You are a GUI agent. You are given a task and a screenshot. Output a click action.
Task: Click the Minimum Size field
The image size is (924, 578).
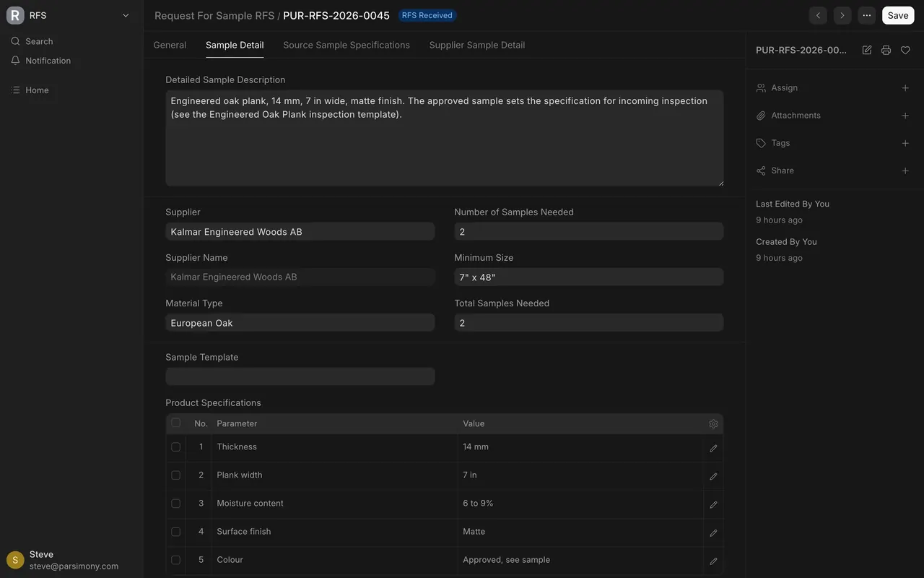pyautogui.click(x=589, y=277)
